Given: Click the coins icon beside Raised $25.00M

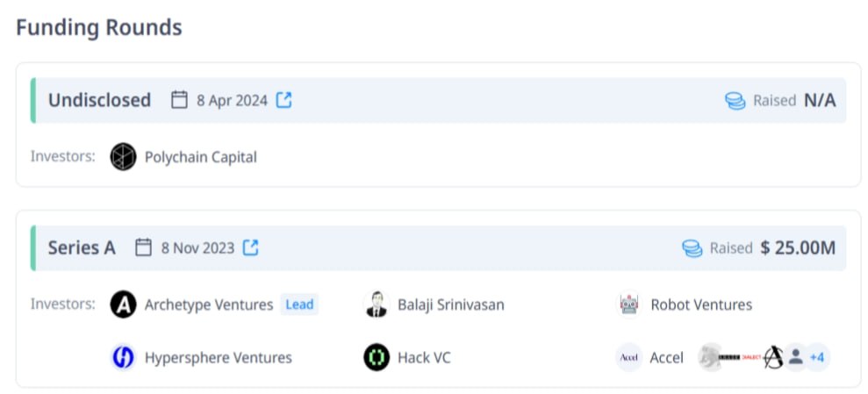Looking at the screenshot, I should pos(692,248).
